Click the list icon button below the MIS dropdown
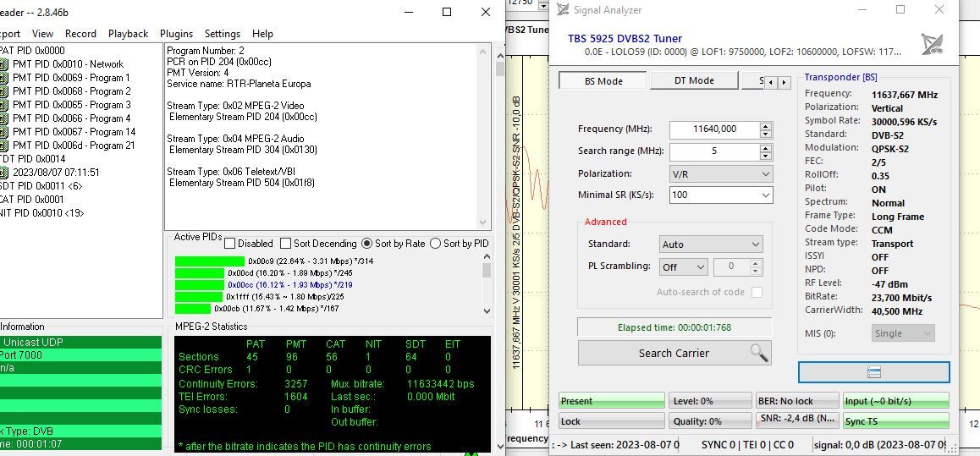 pos(873,372)
